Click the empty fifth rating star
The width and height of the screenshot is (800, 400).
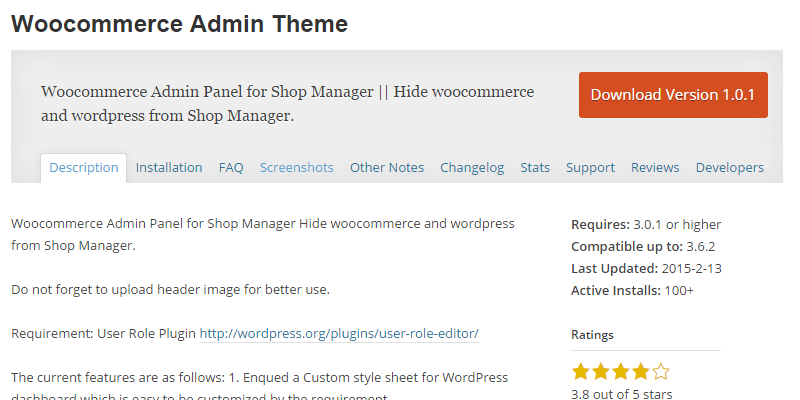661,372
